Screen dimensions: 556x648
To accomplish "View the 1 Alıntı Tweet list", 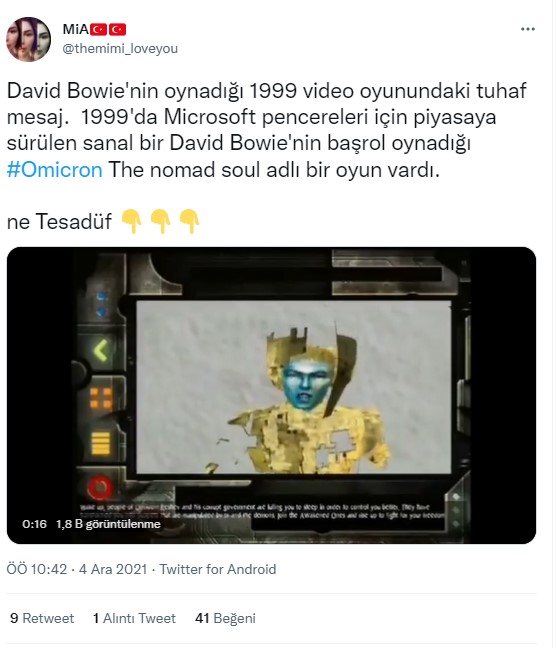I will 134,618.
